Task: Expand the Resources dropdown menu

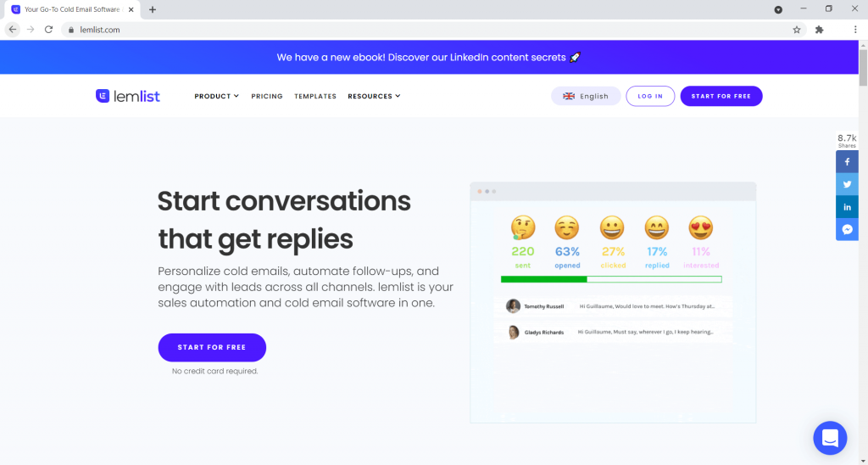Action: coord(373,97)
